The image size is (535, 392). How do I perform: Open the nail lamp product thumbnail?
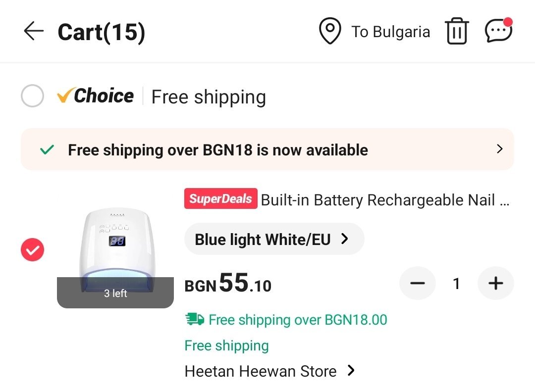point(115,252)
